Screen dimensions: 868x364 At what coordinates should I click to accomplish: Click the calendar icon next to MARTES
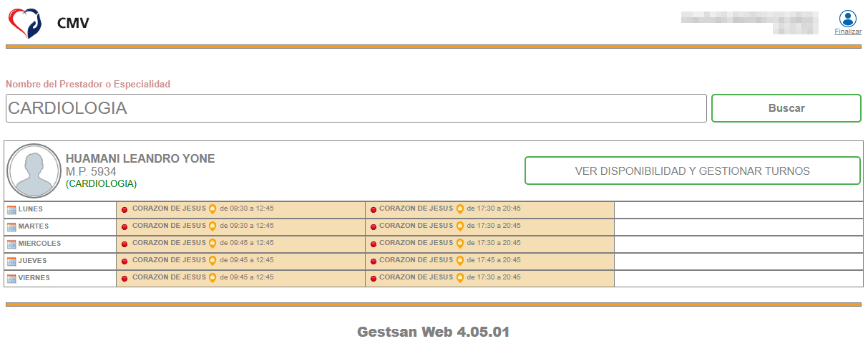pyautogui.click(x=11, y=227)
